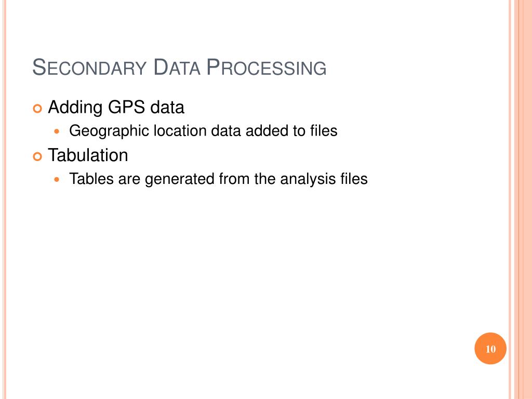Click the Tabulation heading text

coord(88,155)
